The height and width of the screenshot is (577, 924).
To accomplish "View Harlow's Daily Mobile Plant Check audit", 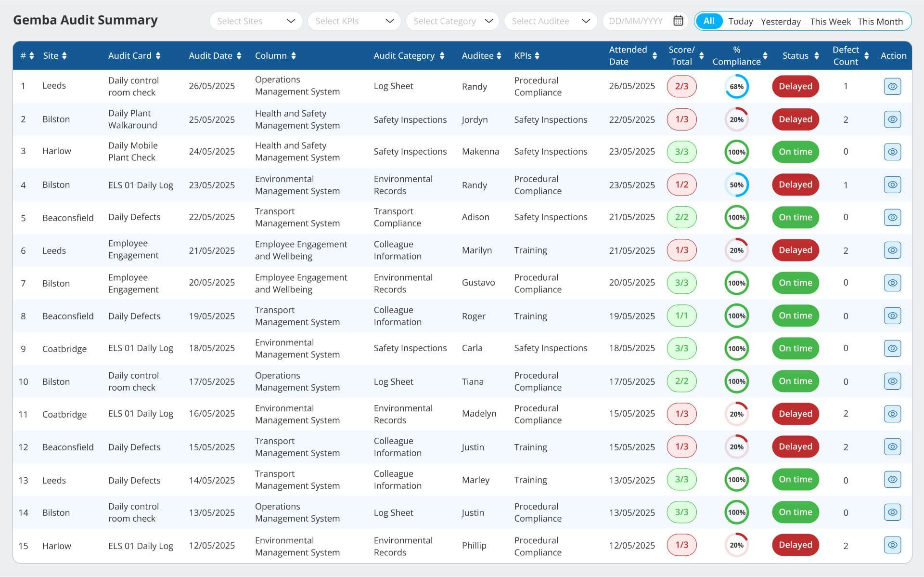I will [893, 151].
